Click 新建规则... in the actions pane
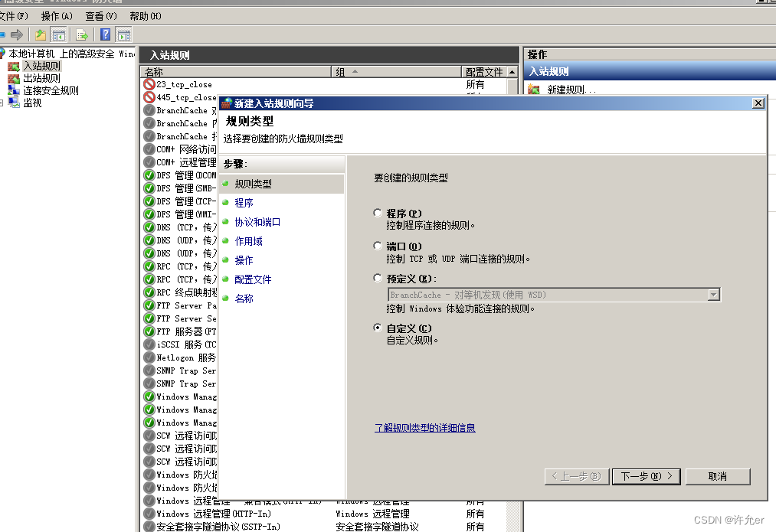Screen dimensions: 776x532 click(571, 90)
